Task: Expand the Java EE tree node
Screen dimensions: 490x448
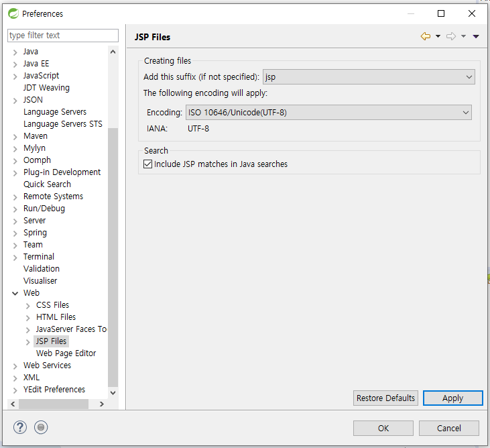Action: tap(15, 64)
